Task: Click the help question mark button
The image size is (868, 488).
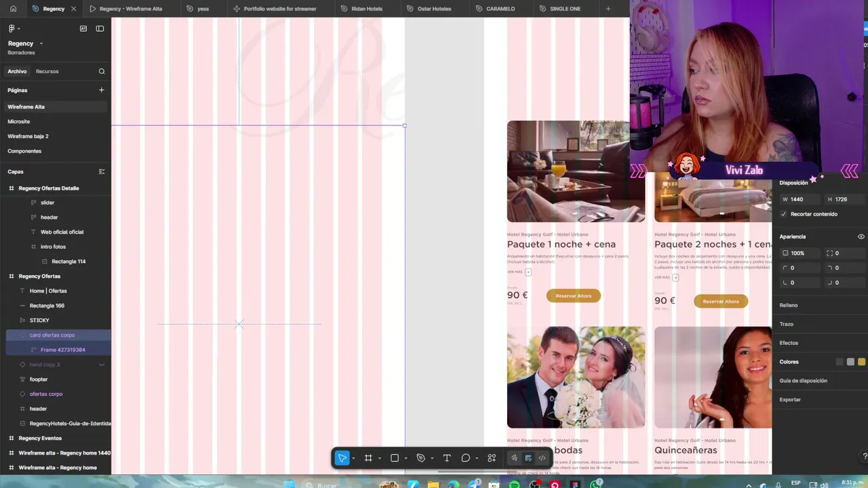Action: pos(864,455)
